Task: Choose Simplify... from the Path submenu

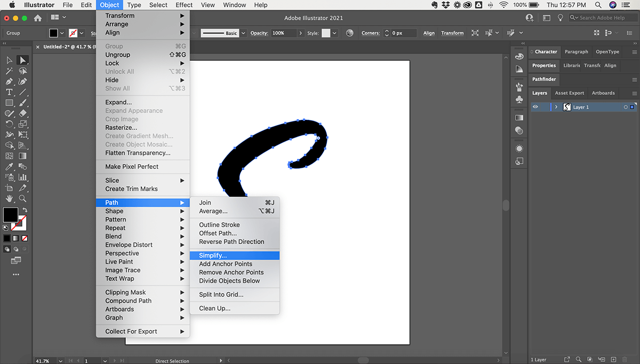Action: (x=213, y=256)
